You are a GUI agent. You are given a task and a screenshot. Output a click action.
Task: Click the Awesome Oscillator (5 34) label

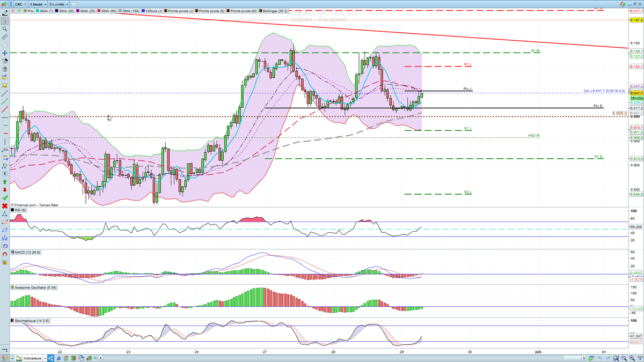[x=34, y=287]
